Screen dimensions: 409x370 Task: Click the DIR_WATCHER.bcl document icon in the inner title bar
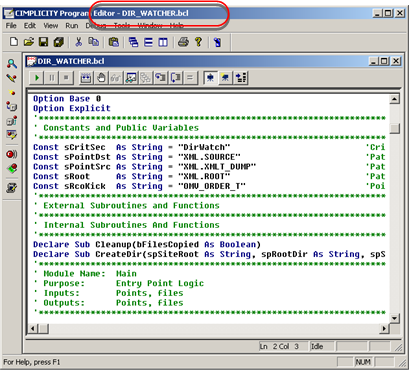click(x=31, y=61)
